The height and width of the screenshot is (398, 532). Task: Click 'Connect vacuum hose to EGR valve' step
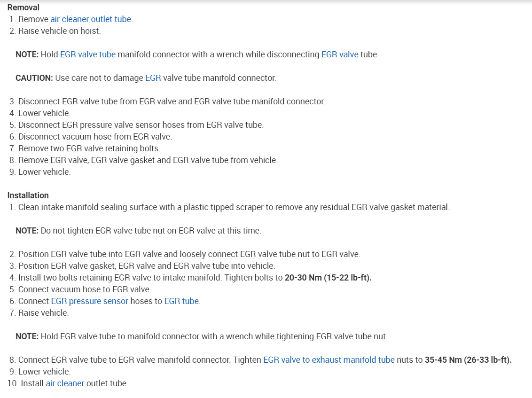(x=85, y=289)
